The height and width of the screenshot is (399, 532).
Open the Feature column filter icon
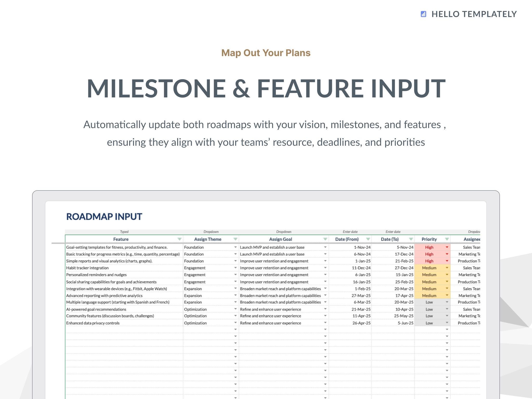click(x=179, y=239)
